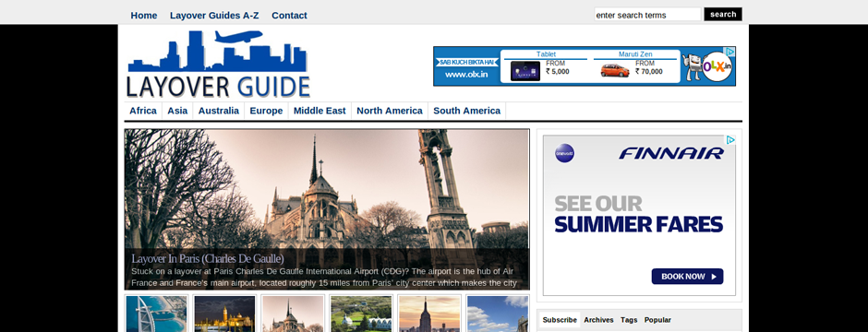
Task: Click the Finnair logo in ad
Action: 671,153
